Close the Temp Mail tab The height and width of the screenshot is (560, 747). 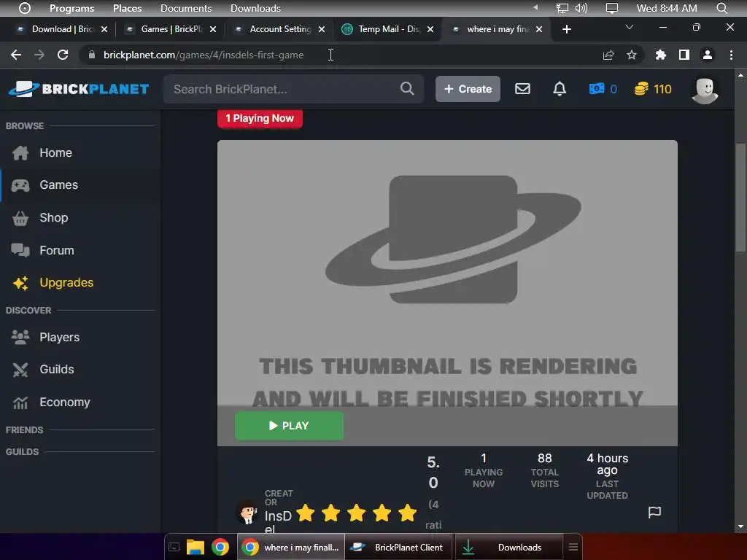(430, 29)
